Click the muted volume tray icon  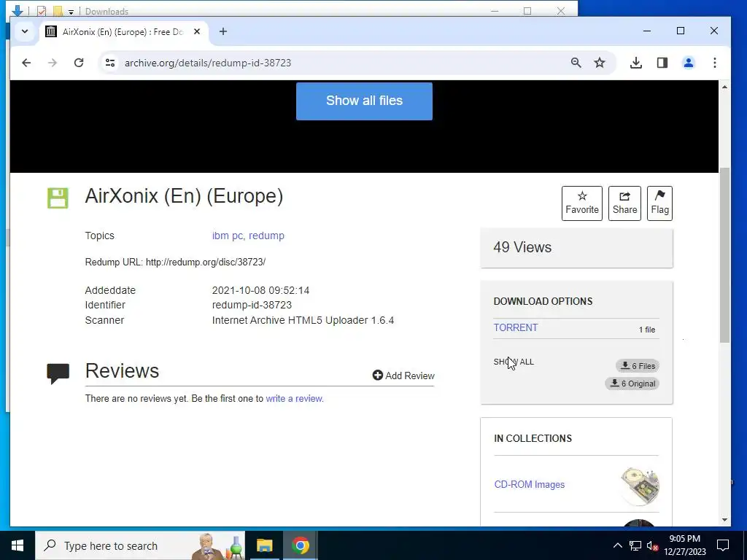pyautogui.click(x=652, y=546)
